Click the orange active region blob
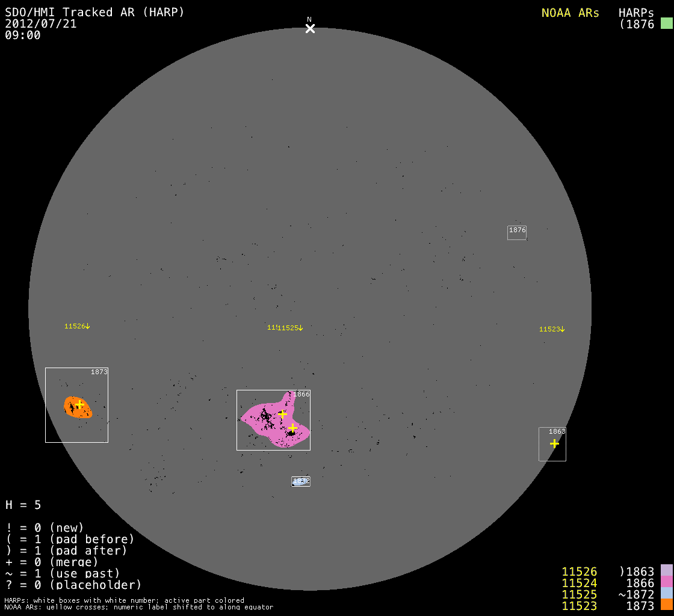Image resolution: width=674 pixels, height=616 pixels. [x=78, y=408]
